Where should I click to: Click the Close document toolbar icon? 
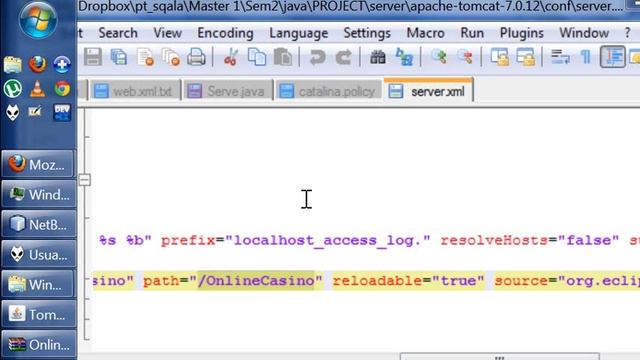click(145, 57)
